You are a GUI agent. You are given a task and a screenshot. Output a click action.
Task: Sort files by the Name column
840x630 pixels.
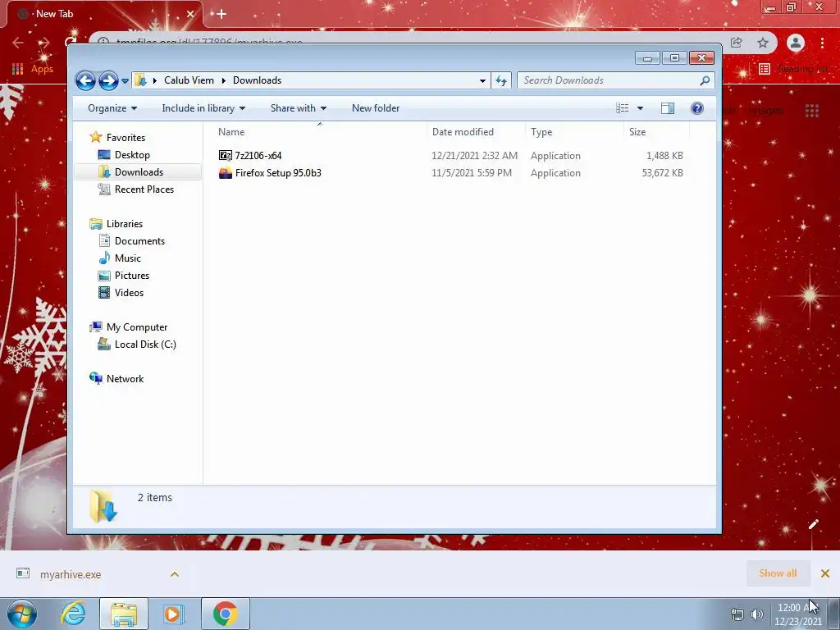coord(320,132)
